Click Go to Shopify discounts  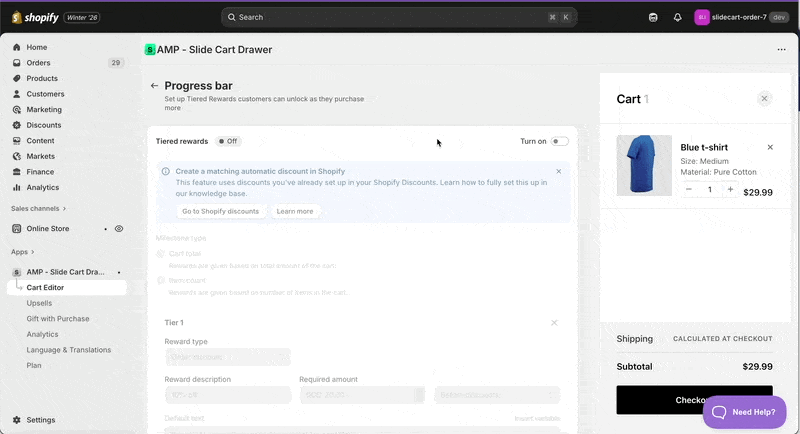220,211
